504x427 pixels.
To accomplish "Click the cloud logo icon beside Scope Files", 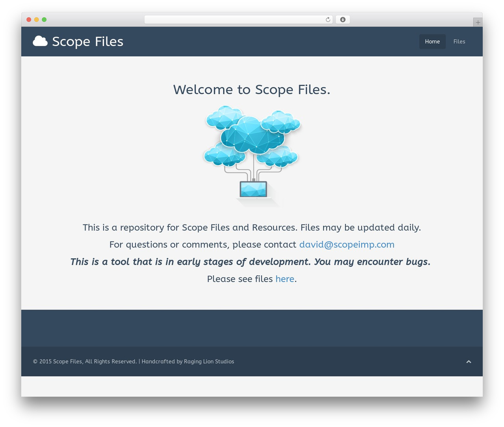I will tap(40, 41).
